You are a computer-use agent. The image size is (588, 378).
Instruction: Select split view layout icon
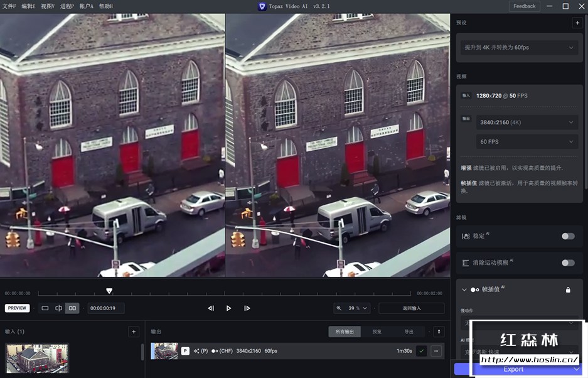[58, 308]
